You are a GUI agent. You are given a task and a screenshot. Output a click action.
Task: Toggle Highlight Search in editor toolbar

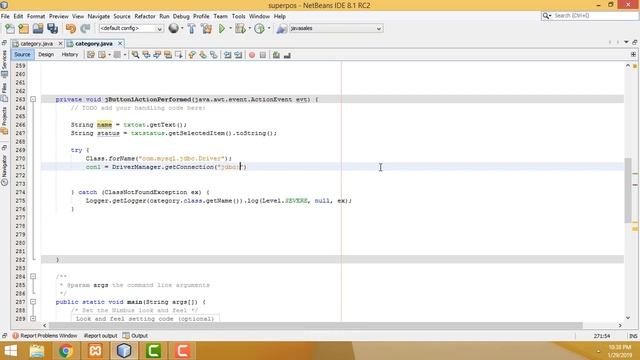click(168, 55)
